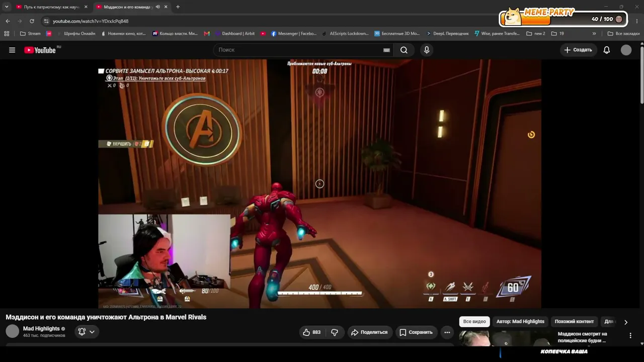Open the 'AEScripts Lockdown' bookmark
This screenshot has height=362, width=644.
tap(345, 34)
